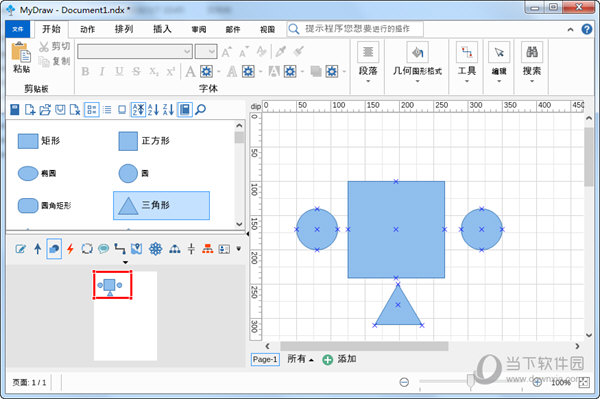Screen dimensions: 600x399
Task: Click the new library icon
Action: [x=30, y=110]
